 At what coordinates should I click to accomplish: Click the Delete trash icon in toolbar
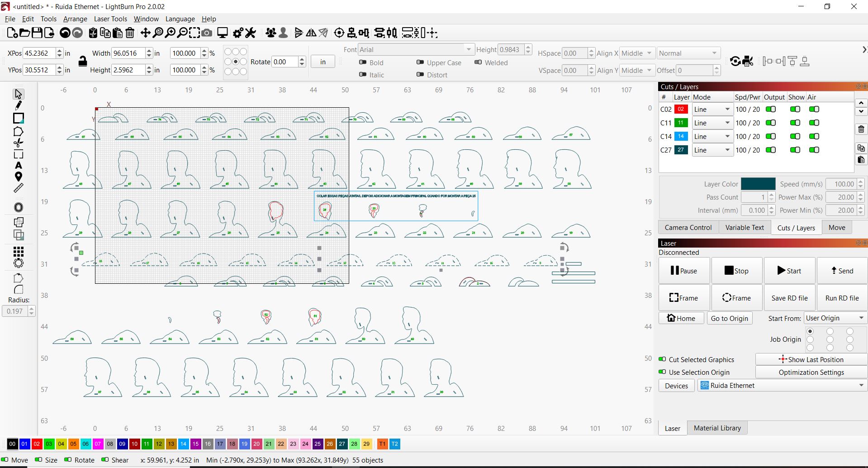[130, 33]
